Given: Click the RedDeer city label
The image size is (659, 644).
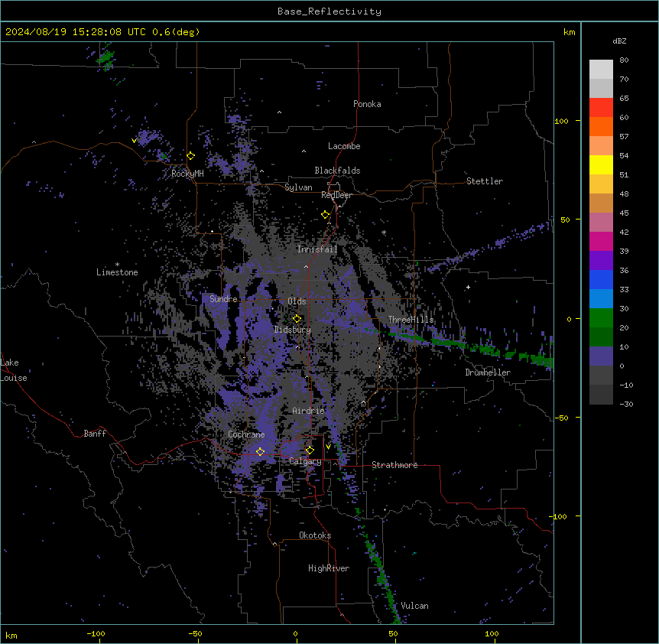Looking at the screenshot, I should (336, 195).
